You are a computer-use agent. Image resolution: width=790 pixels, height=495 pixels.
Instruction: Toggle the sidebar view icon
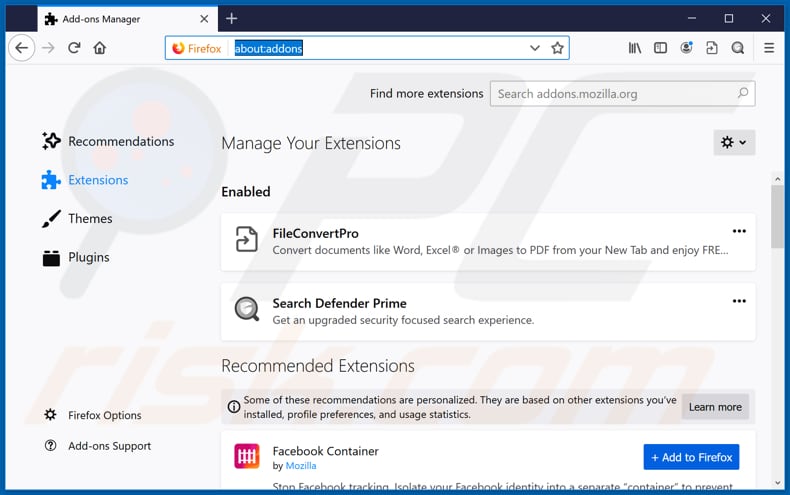[661, 48]
